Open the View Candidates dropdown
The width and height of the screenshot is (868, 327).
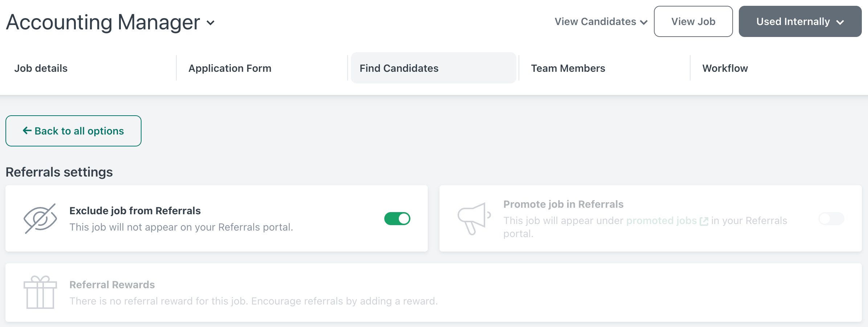pyautogui.click(x=601, y=22)
